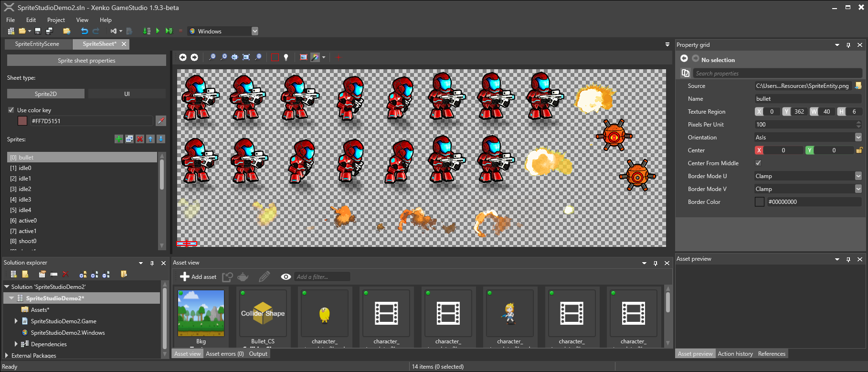868x372 pixels.
Task: Click the lightbulb icon in sprite toolbar
Action: pos(286,57)
